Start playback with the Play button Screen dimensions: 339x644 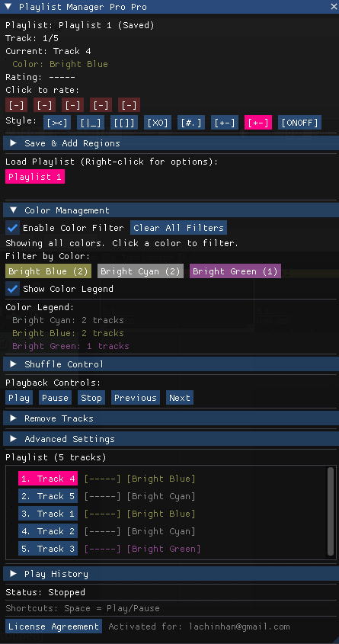click(x=19, y=398)
